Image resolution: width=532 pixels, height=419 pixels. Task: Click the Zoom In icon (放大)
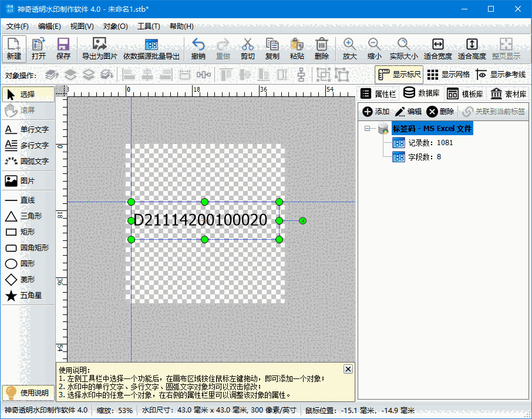(350, 47)
